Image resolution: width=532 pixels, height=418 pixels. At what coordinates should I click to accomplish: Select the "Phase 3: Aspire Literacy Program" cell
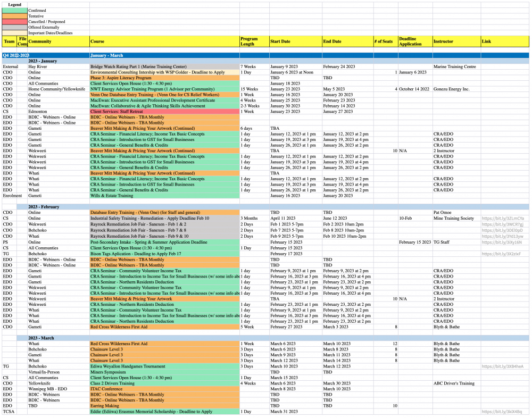click(x=164, y=78)
